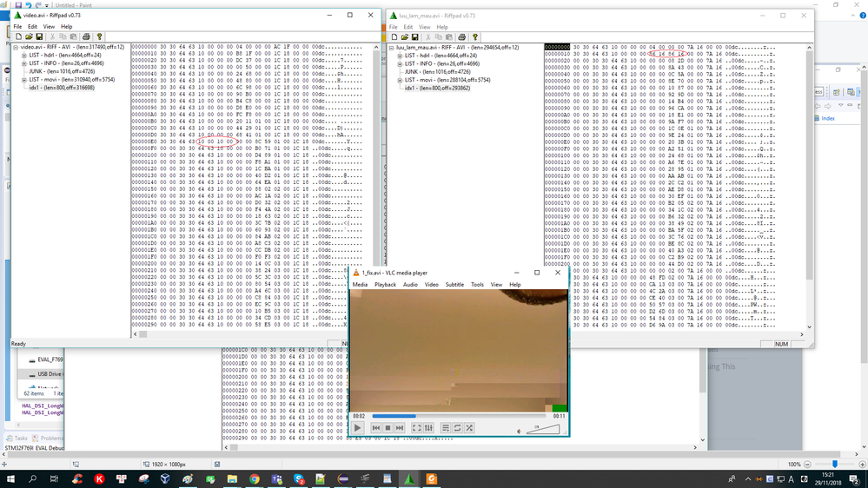The width and height of the screenshot is (868, 488).
Task: Click Paste icon in video.avi Riffpad toolbar
Action: click(73, 37)
